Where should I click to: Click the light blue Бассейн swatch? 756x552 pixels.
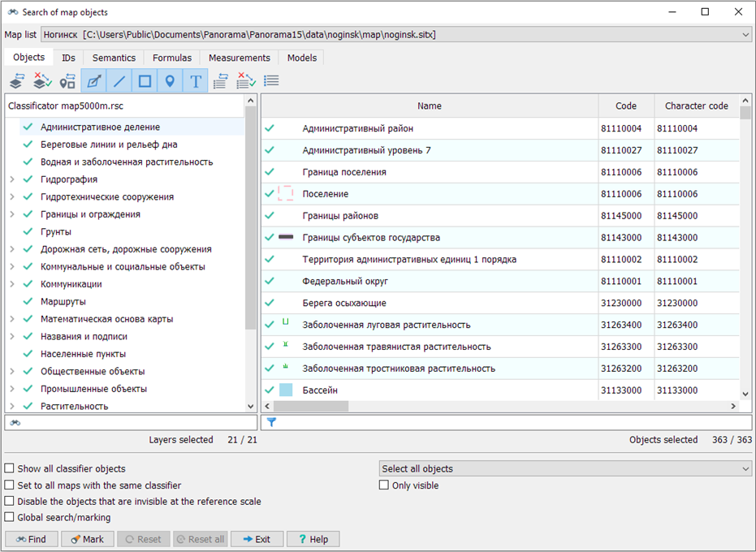pos(286,390)
